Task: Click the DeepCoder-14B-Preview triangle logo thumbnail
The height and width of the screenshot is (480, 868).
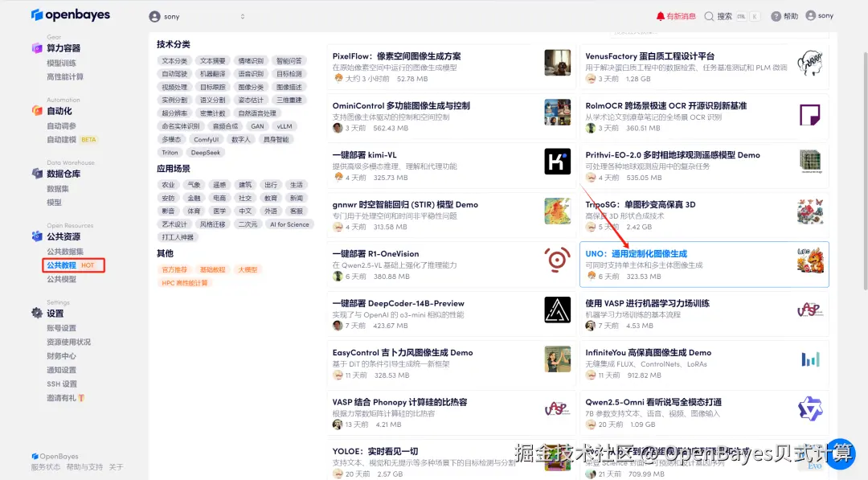Action: [557, 310]
